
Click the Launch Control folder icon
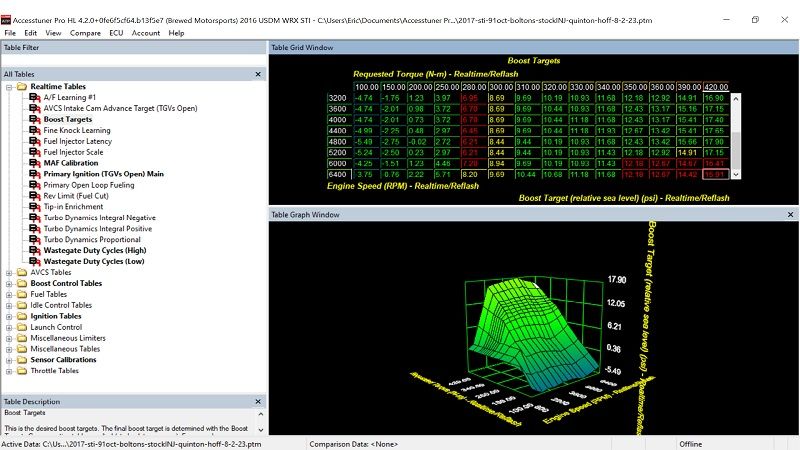click(21, 327)
